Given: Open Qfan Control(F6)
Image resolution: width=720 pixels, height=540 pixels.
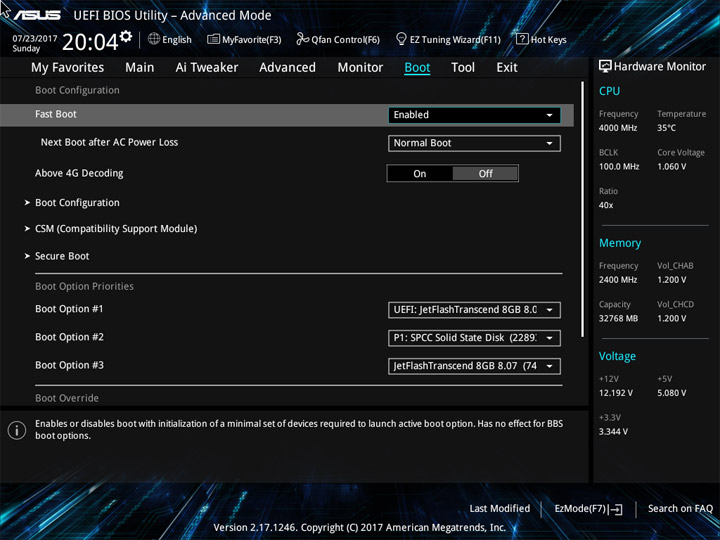Looking at the screenshot, I should (338, 39).
